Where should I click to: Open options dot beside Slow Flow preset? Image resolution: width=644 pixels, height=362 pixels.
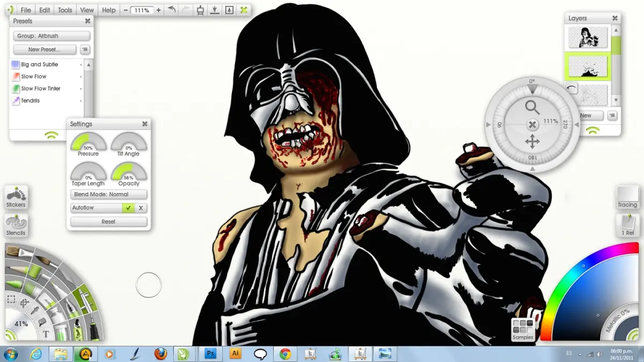pos(81,77)
